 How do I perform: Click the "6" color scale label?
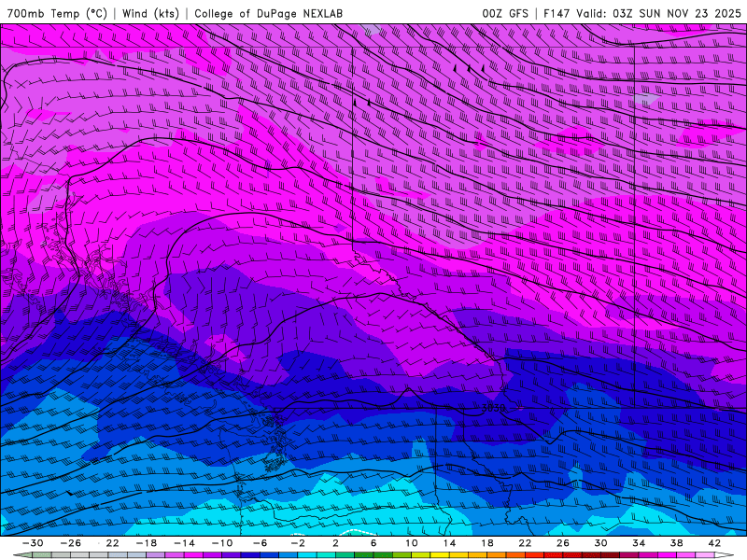pos(373,543)
